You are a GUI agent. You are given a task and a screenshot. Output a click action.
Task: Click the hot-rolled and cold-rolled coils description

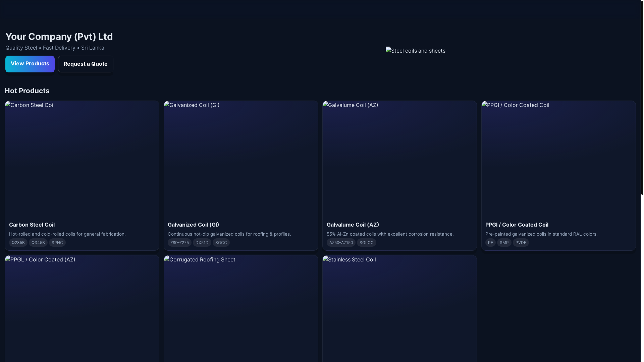click(67, 234)
